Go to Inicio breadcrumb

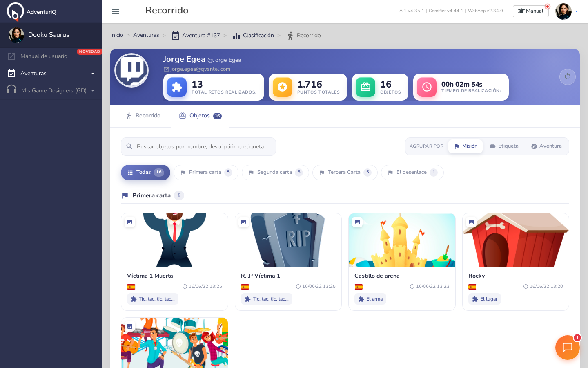tap(117, 35)
